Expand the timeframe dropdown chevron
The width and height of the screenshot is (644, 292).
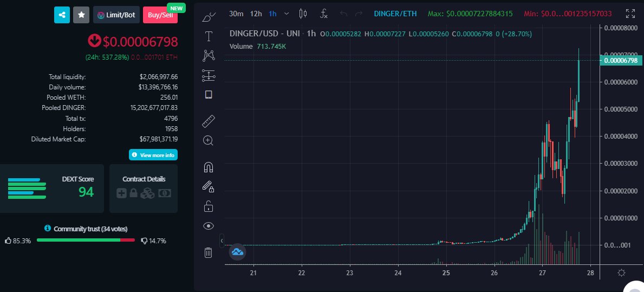pyautogui.click(x=287, y=14)
